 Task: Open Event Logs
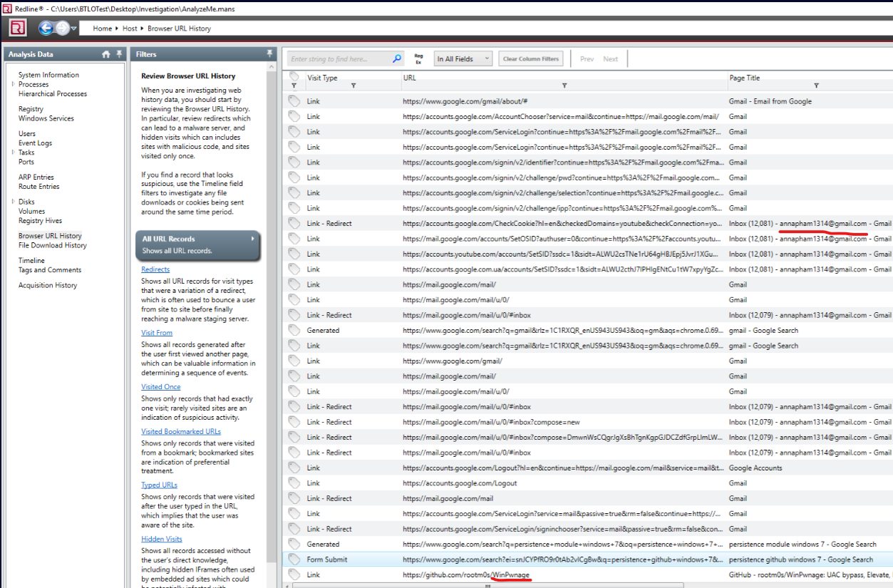tap(36, 143)
